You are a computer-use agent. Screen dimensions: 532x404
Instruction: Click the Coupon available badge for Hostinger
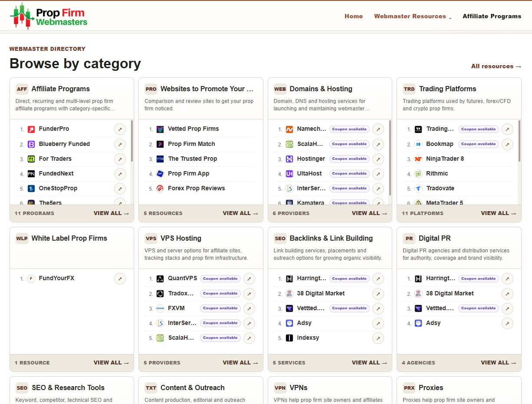(349, 159)
